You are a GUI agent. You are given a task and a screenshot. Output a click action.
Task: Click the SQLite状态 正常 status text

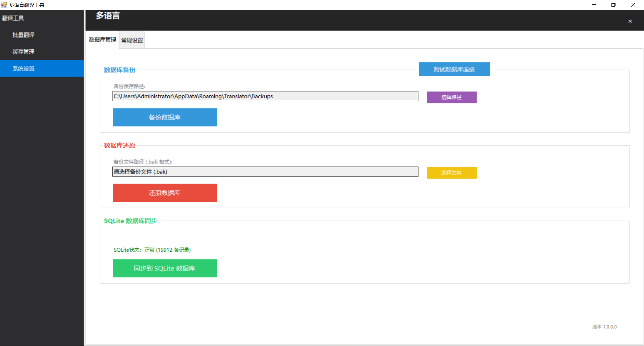[152, 250]
